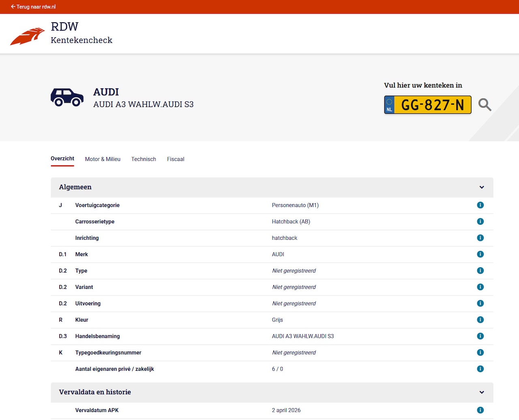519x420 pixels.
Task: Open info icon next to Carrosserietype
Action: [x=480, y=222]
